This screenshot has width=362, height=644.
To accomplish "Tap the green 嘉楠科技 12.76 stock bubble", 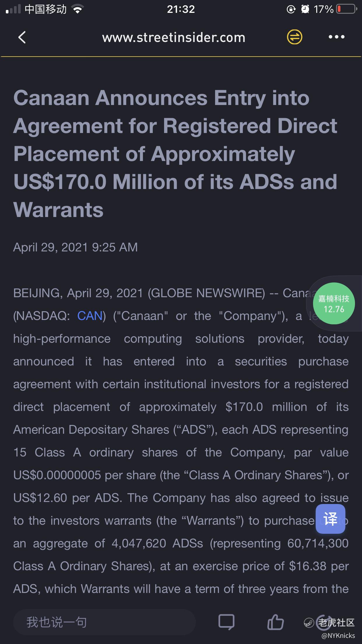I will click(x=334, y=303).
